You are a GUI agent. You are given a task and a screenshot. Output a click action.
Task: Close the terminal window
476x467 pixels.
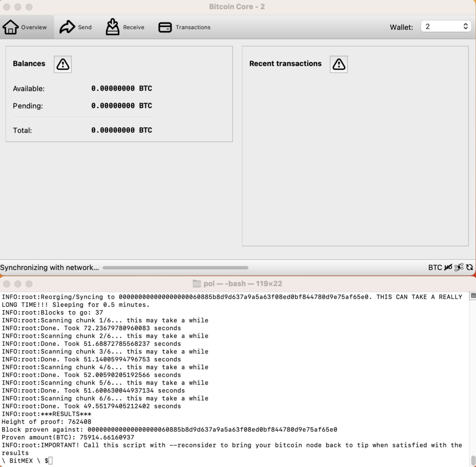point(7,284)
